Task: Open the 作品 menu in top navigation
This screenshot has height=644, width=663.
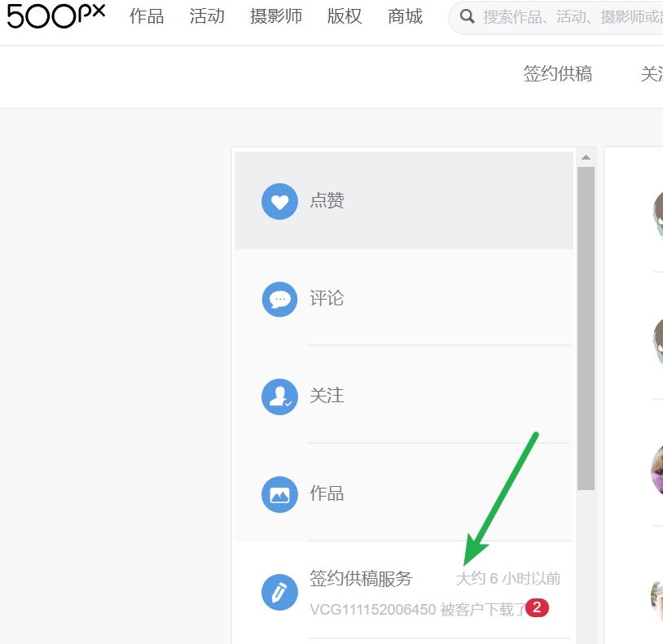Action: pyautogui.click(x=147, y=16)
